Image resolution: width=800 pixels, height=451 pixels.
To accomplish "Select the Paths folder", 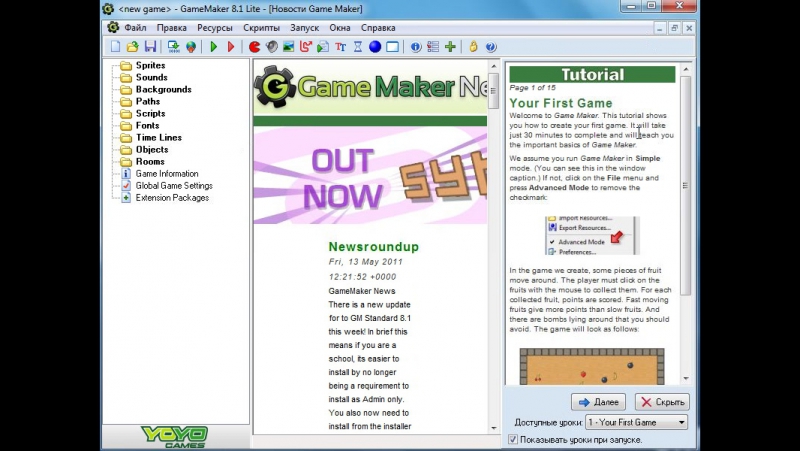I will tap(147, 102).
